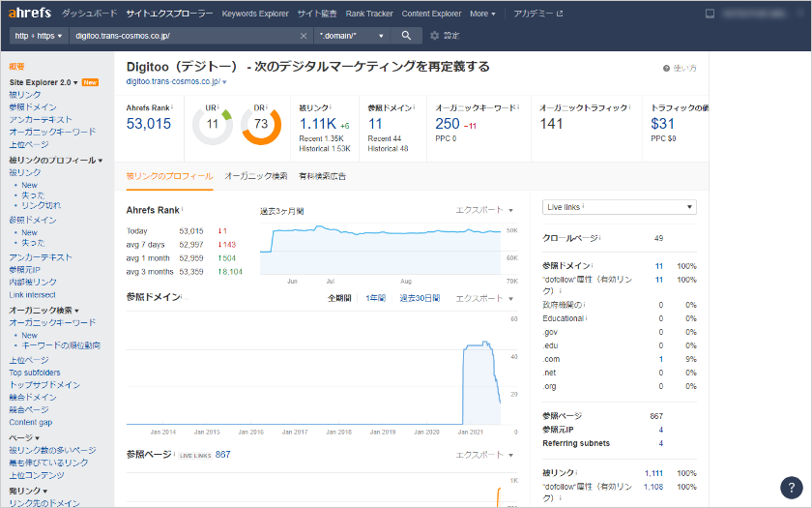Click the Ahrefs Rank value 53,015
The height and width of the screenshot is (508, 812).
(149, 124)
